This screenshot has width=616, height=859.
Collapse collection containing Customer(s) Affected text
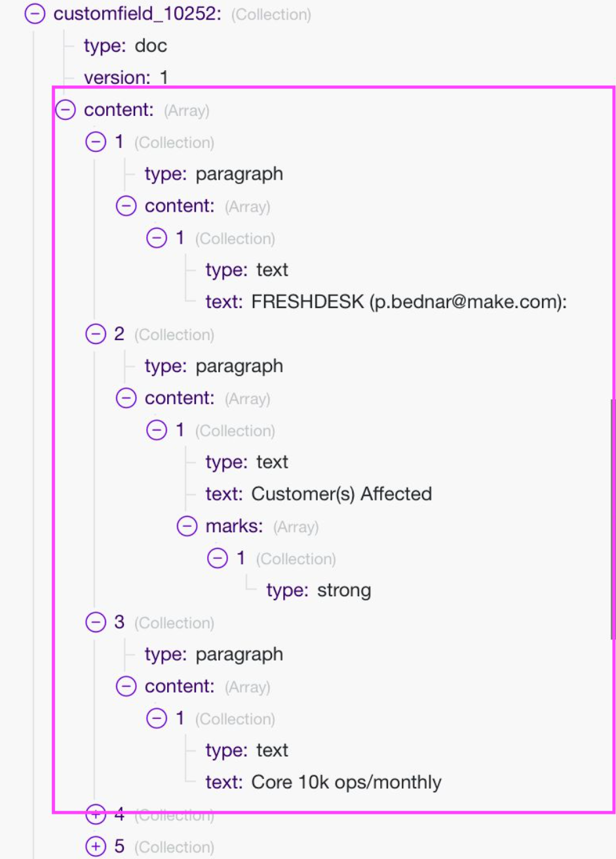coord(157,430)
